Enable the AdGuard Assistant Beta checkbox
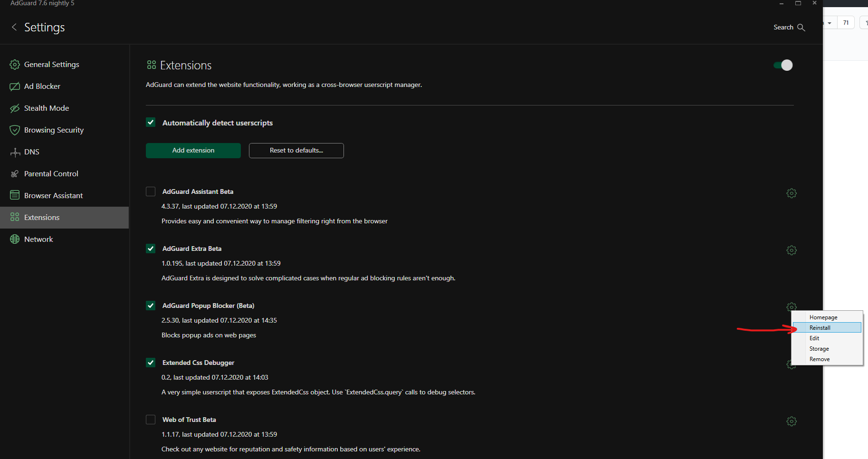The width and height of the screenshot is (868, 459). coord(151,191)
